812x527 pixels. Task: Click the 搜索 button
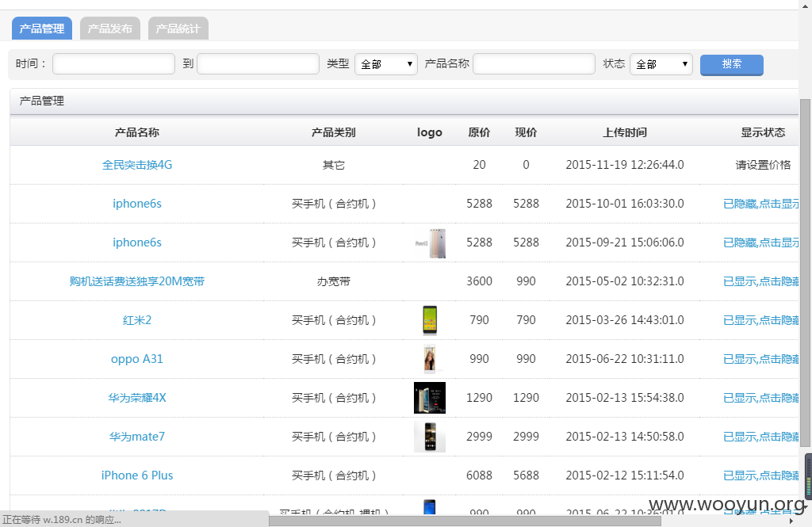(731, 65)
